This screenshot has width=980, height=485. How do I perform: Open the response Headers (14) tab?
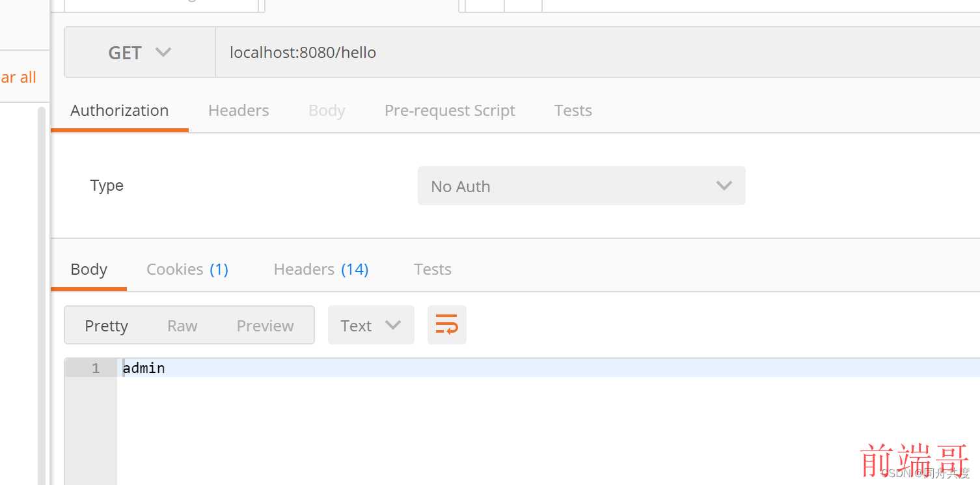coord(321,270)
